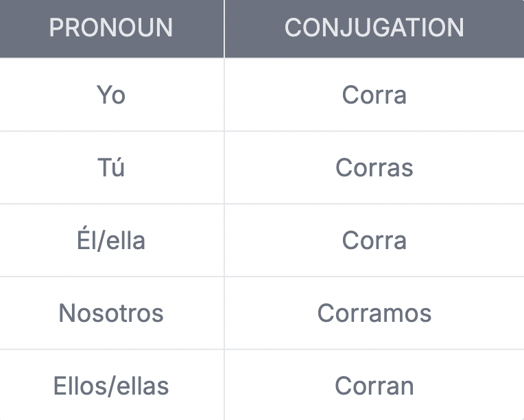Select the text Ellos/ellas
The width and height of the screenshot is (524, 420).
111,386
